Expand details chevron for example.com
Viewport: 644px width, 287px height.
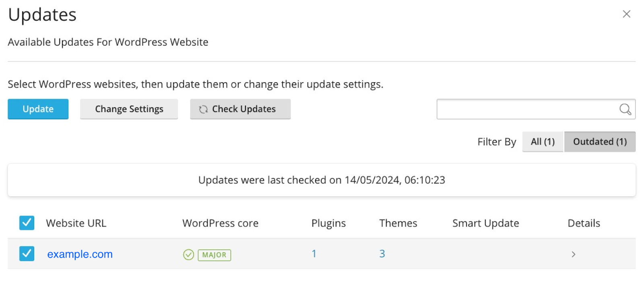574,254
